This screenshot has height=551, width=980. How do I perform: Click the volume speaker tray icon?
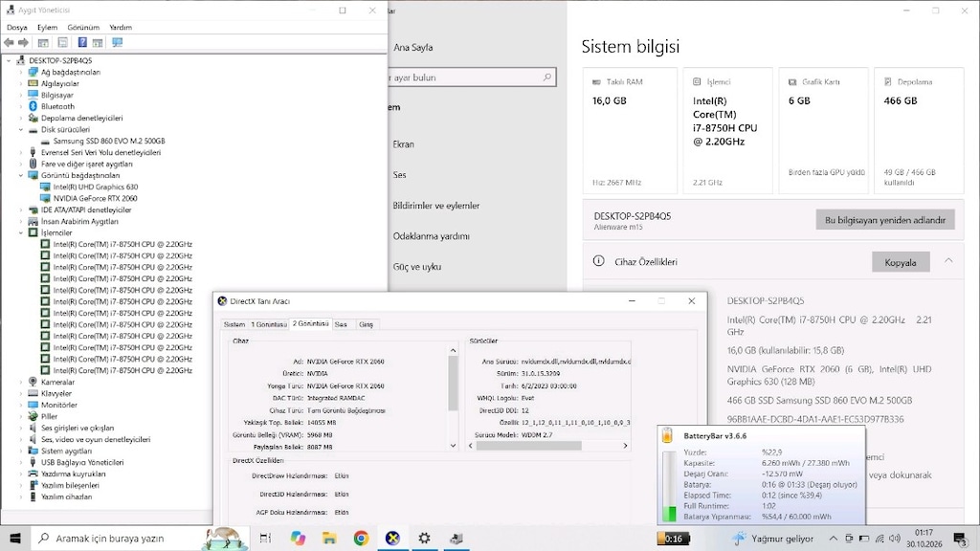895,538
